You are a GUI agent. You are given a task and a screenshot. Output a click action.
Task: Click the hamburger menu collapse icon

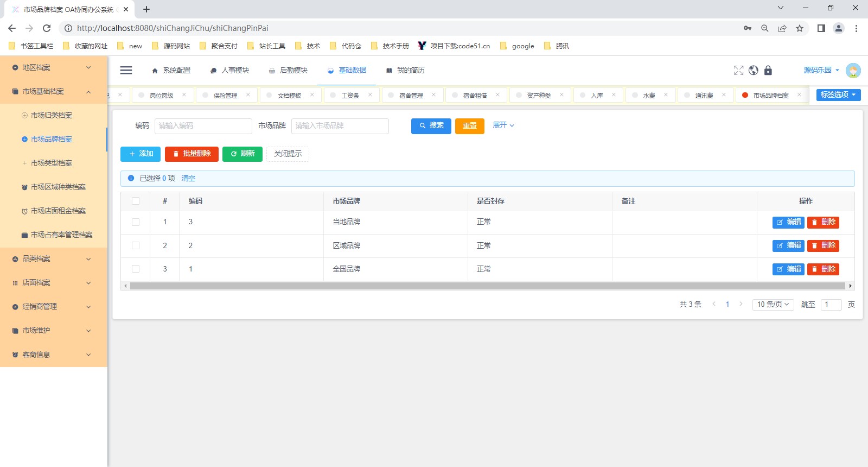pos(126,70)
